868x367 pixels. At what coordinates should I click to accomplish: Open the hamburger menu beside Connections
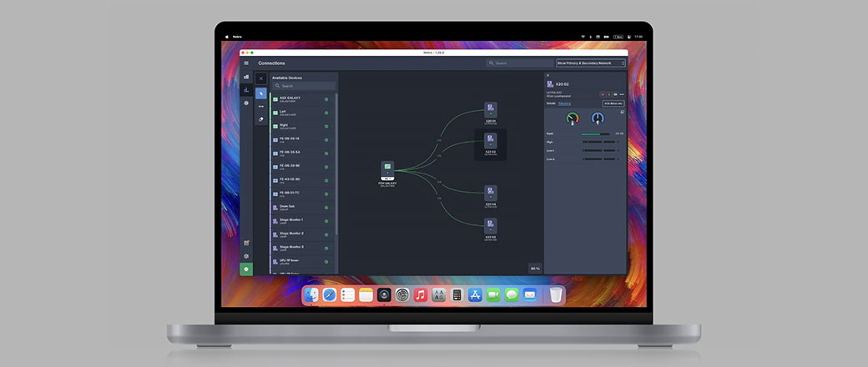tap(246, 63)
